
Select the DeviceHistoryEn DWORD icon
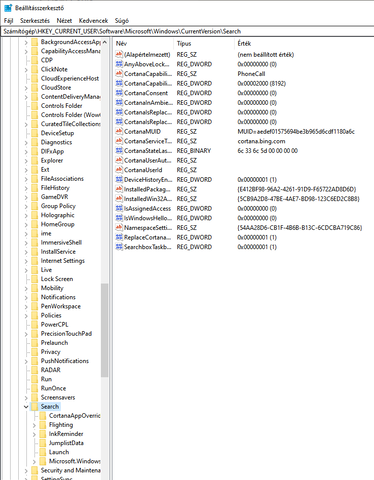pos(119,180)
